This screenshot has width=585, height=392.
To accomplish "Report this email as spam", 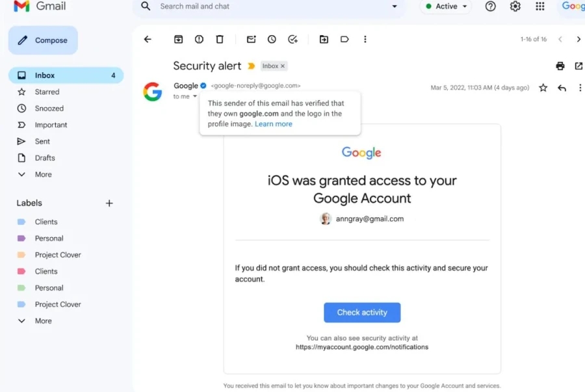I will [x=199, y=39].
